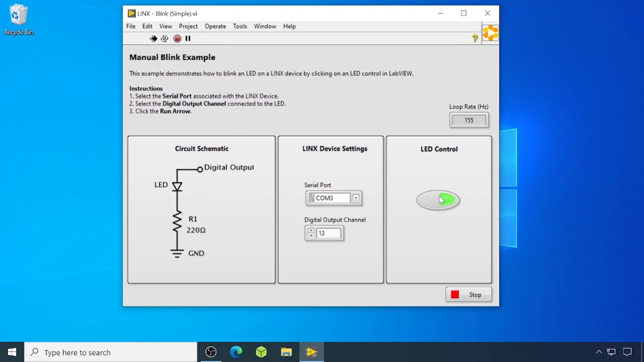Click the red Abort Execution icon
644x362 pixels.
click(x=177, y=39)
